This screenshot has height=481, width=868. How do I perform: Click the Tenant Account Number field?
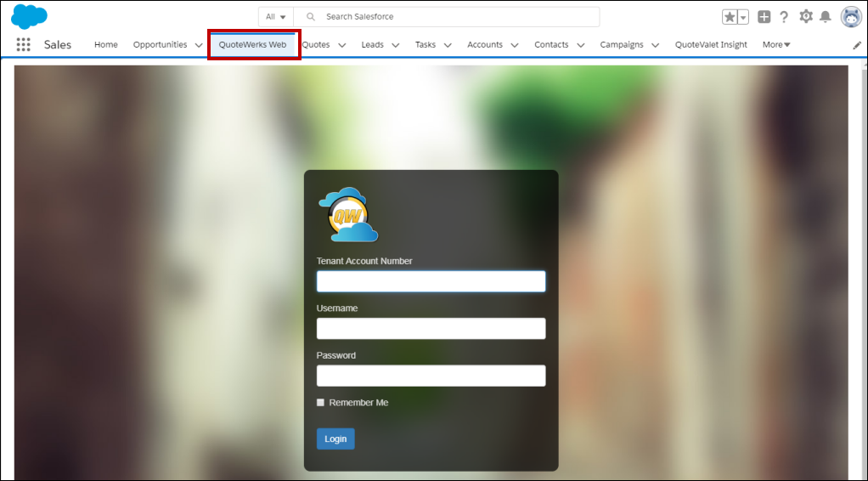pyautogui.click(x=431, y=281)
